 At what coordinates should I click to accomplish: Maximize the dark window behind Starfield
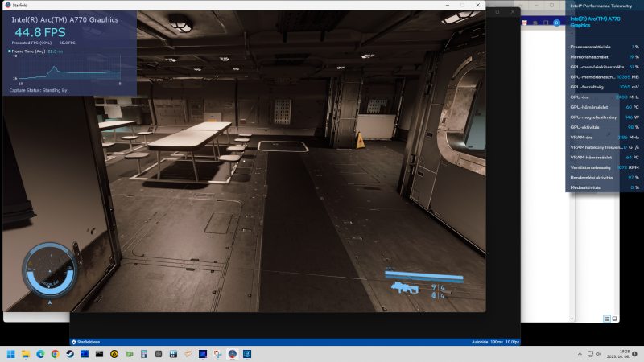click(x=497, y=12)
